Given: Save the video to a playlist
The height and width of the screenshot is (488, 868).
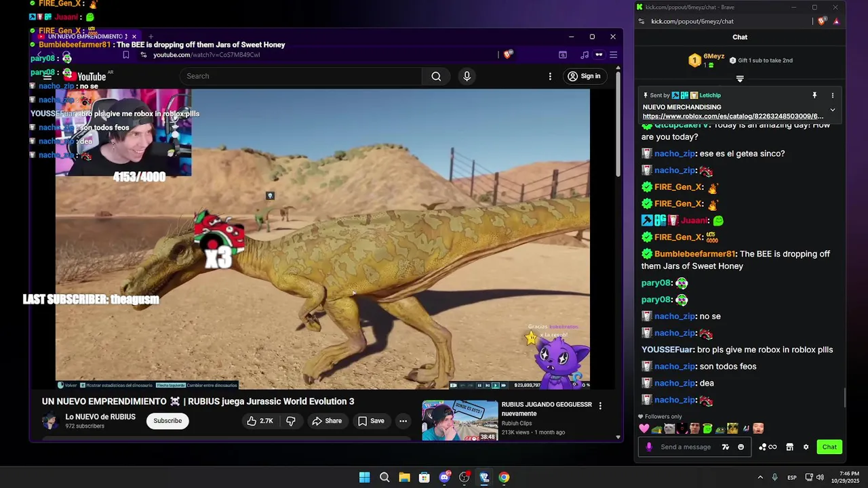Looking at the screenshot, I should click(371, 421).
